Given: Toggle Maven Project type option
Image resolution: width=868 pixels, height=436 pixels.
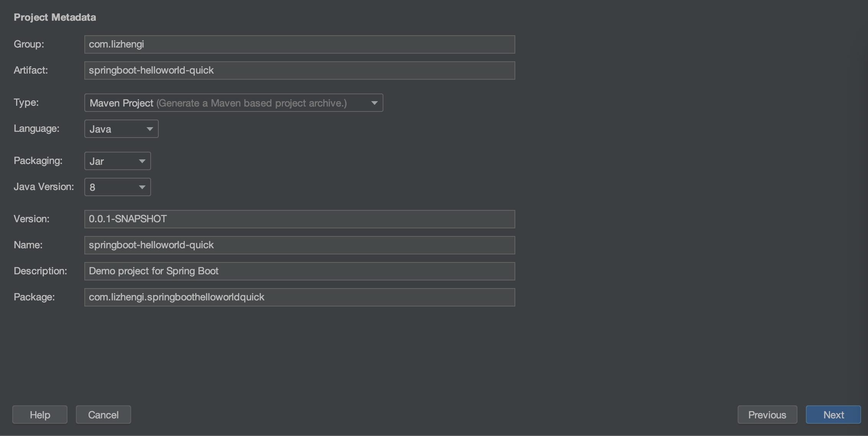Looking at the screenshot, I should tap(373, 102).
